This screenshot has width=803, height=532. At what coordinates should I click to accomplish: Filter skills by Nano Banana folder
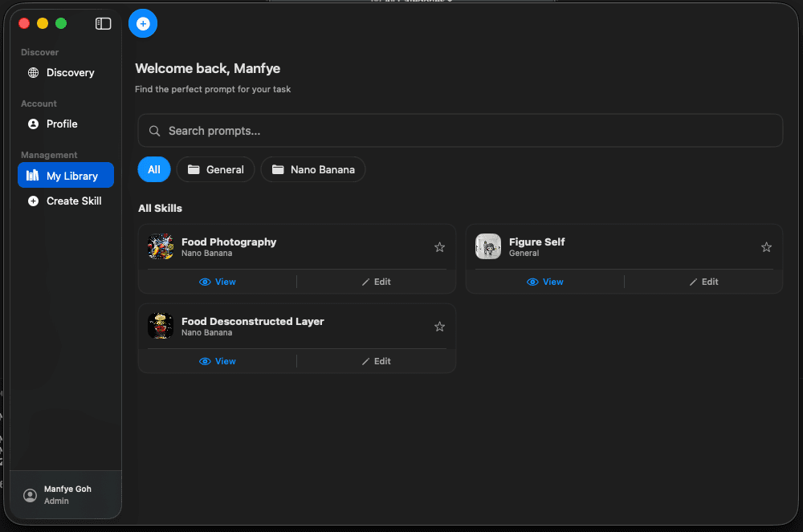(x=313, y=169)
